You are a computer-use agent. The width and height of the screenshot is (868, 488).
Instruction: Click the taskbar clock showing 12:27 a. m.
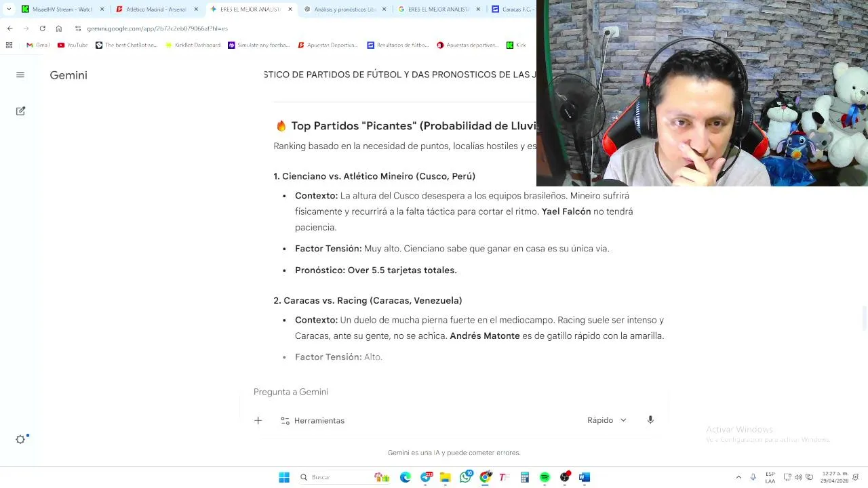pyautogui.click(x=834, y=477)
